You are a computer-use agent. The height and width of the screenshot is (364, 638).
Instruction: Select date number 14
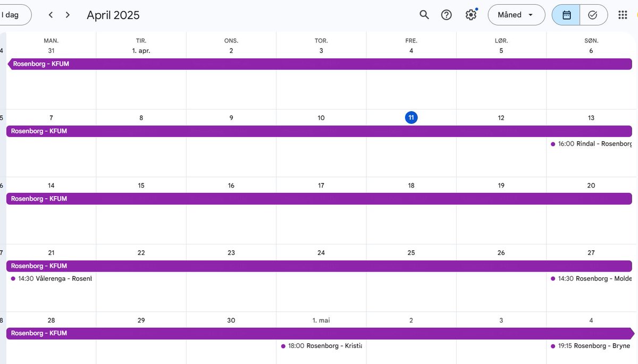[51, 185]
